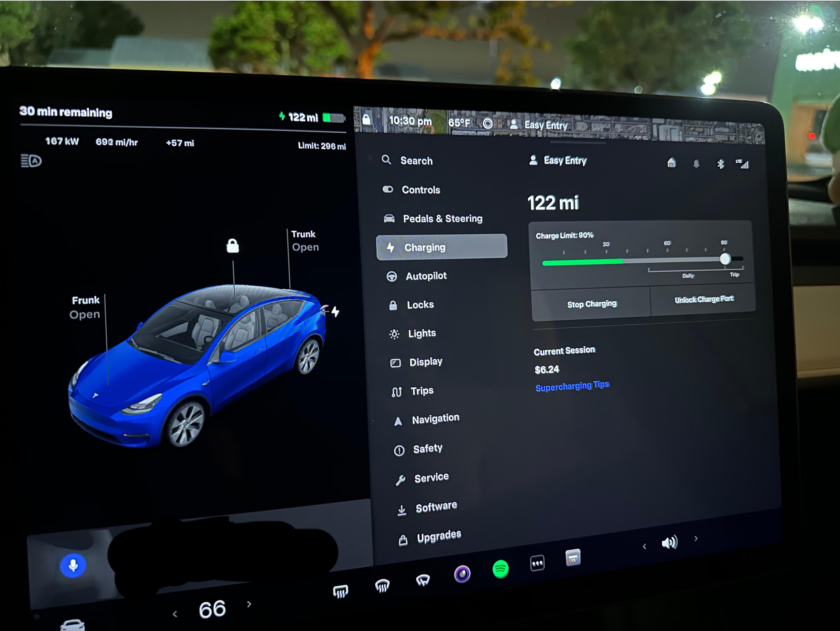Tap the volume speaker icon

pyautogui.click(x=669, y=542)
